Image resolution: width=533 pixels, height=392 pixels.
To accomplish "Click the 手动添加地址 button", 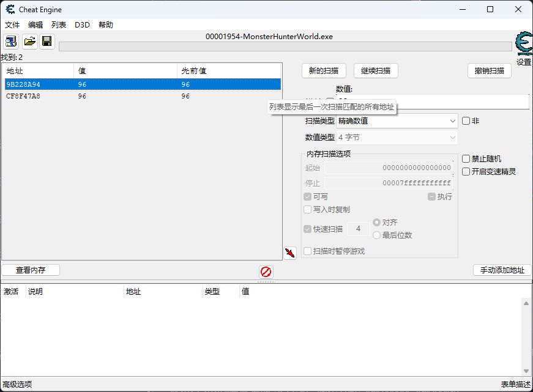I will (x=502, y=270).
